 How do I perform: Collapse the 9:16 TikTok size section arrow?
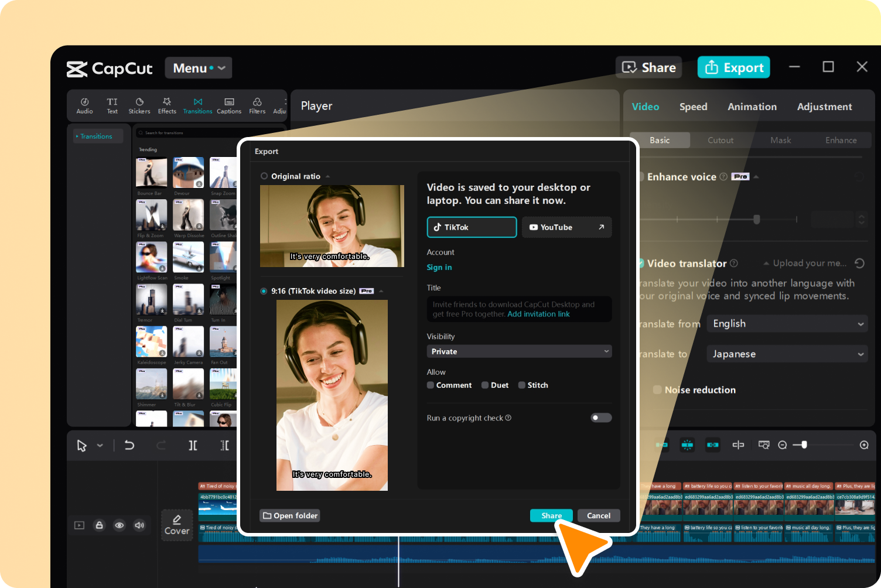(381, 291)
